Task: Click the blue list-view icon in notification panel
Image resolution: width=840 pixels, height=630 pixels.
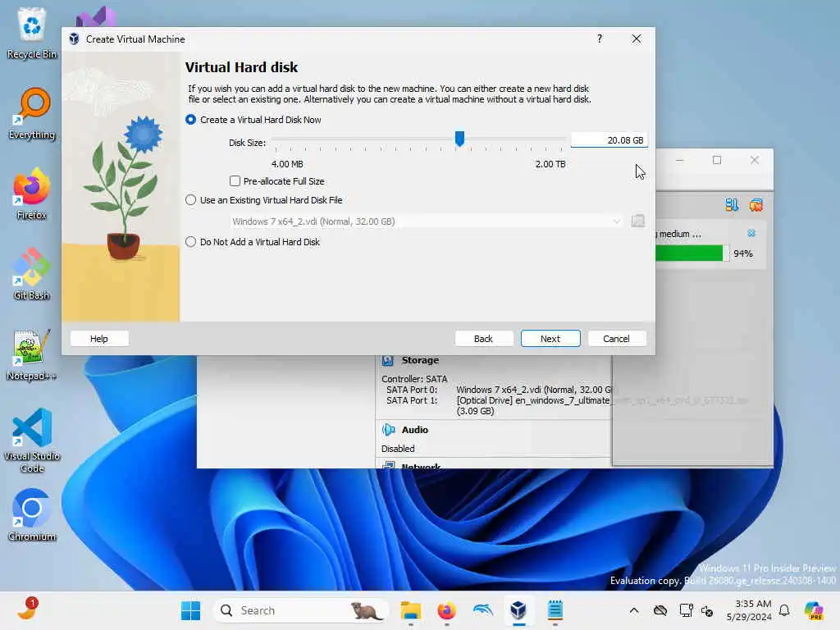Action: [732, 204]
